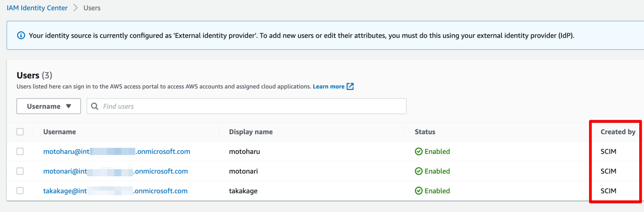Click the Find users search field
Image resolution: width=644 pixels, height=212 pixels.
[247, 106]
